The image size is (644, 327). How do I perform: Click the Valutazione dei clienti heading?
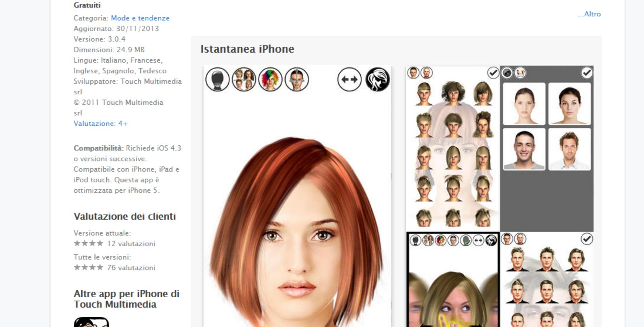click(x=125, y=216)
